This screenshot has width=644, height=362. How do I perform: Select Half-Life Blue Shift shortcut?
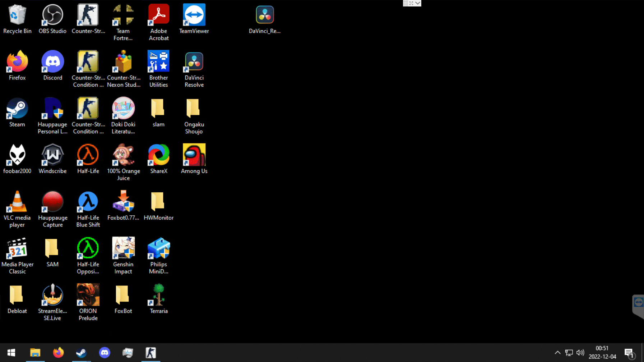(x=88, y=210)
